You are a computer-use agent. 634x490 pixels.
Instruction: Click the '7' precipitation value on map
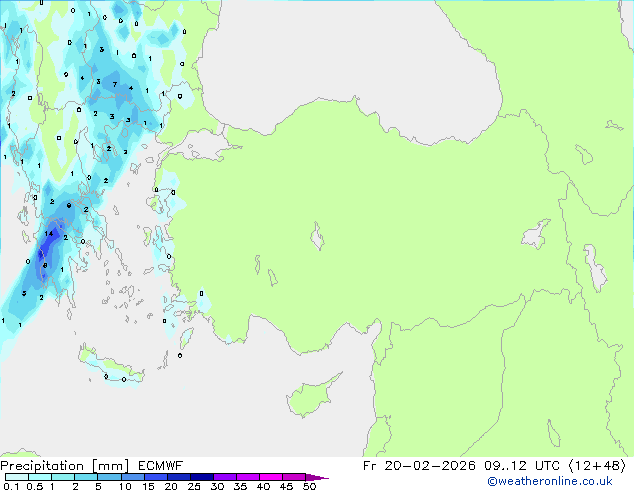click(x=115, y=84)
